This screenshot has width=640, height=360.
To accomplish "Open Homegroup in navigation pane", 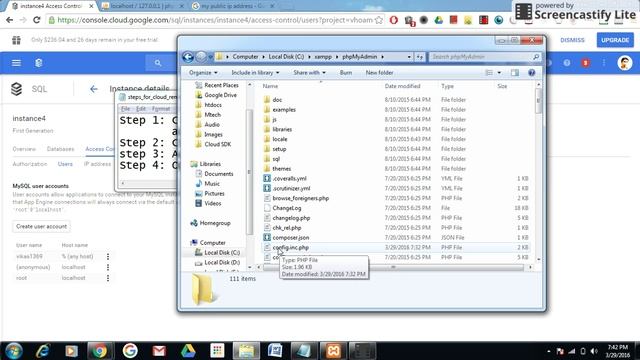I will (215, 223).
